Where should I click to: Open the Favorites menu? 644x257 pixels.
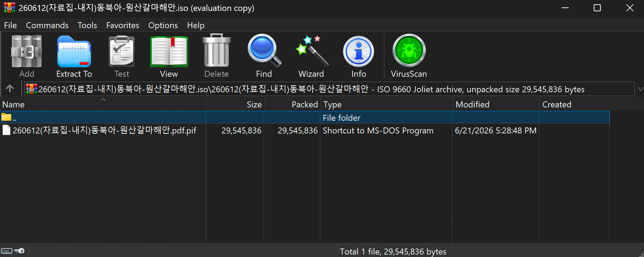[x=123, y=25]
